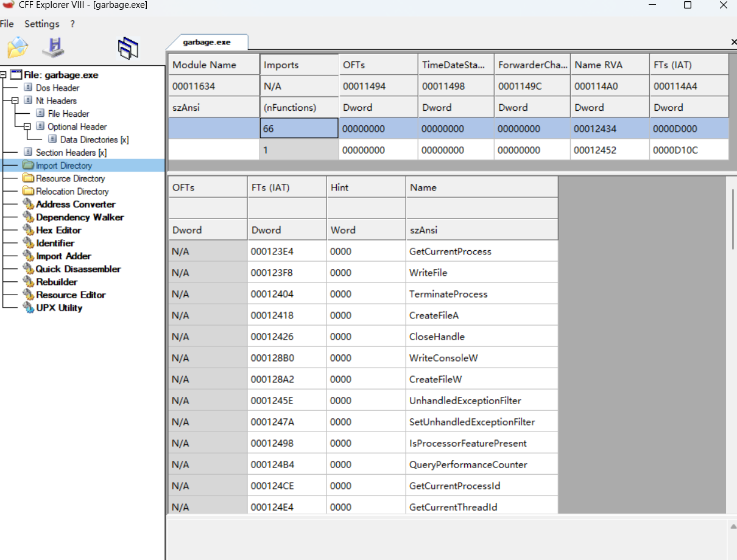Select the QueryPerformanceCounter import entry
Viewport: 737px width, 560px height.
(363, 464)
